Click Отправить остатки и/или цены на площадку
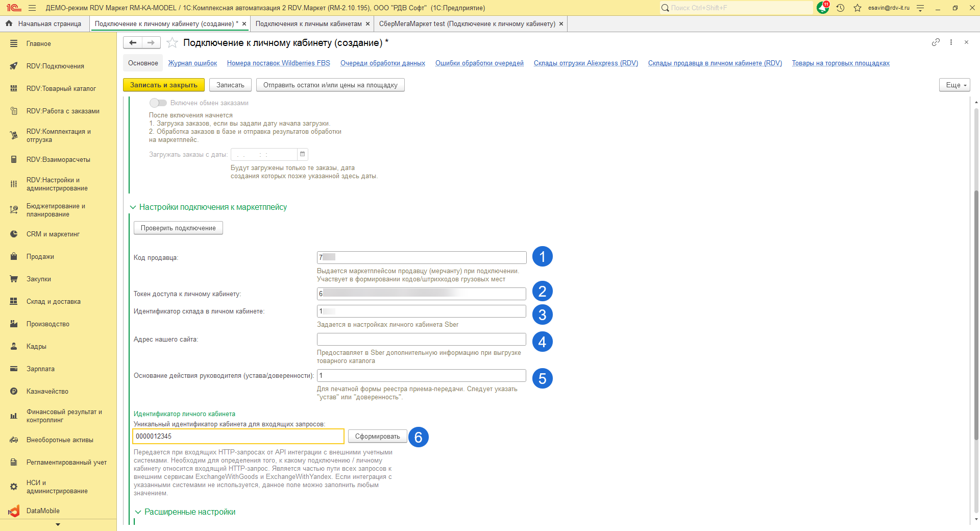Image resolution: width=980 pixels, height=531 pixels. 330,85
